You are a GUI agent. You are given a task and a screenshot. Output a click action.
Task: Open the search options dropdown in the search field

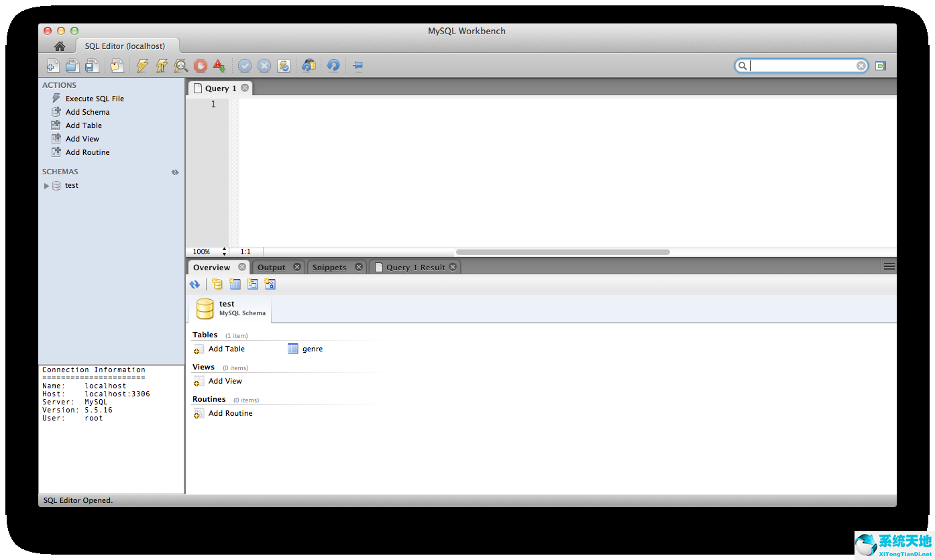pyautogui.click(x=742, y=65)
